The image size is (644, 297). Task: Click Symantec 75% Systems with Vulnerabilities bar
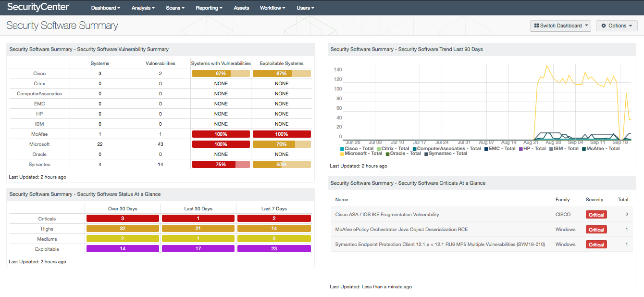coord(221,164)
